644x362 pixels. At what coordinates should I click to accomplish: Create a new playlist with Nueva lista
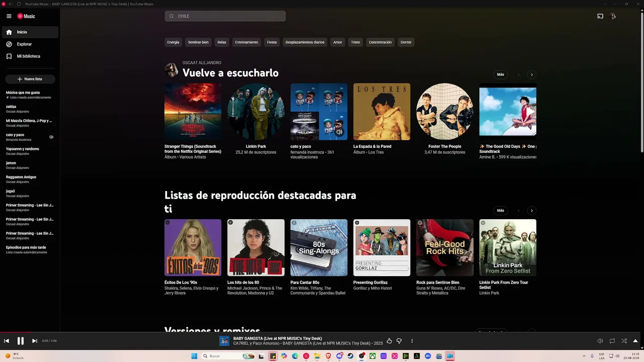30,79
